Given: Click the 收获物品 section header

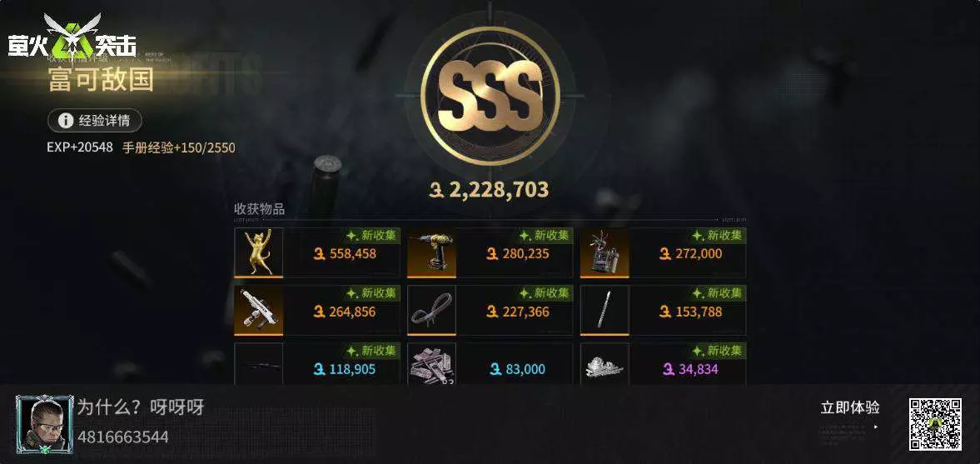Looking at the screenshot, I should point(260,209).
